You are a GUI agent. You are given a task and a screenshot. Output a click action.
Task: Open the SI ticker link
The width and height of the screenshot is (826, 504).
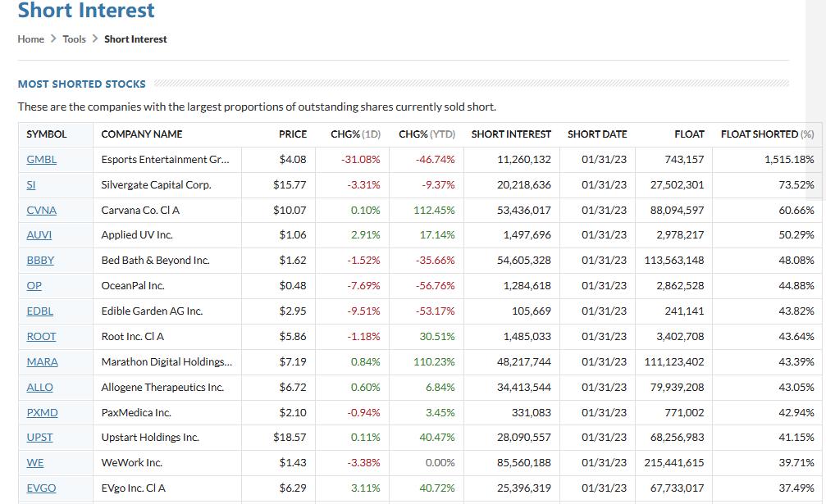tap(31, 184)
